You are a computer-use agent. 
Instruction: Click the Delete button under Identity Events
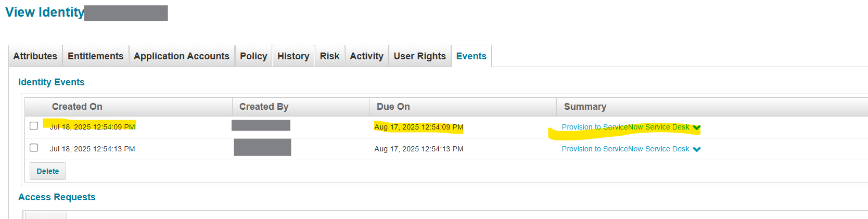point(48,171)
